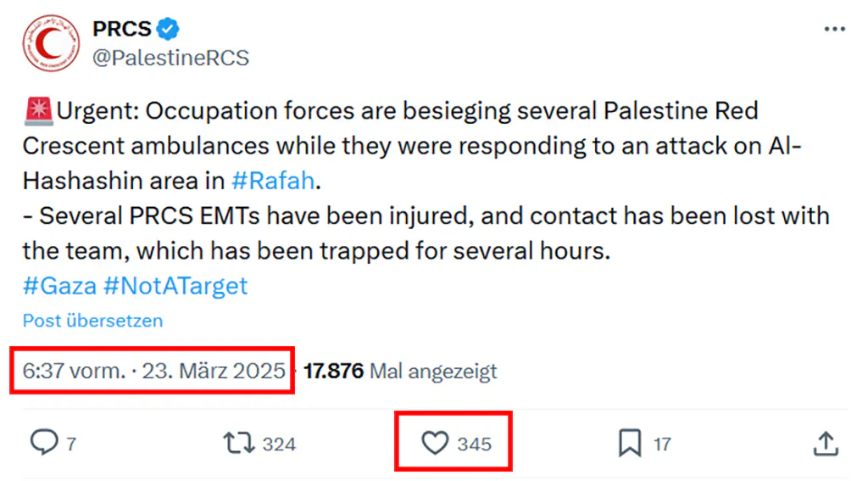This screenshot has height=481, width=868.
Task: Click the blue verified badge
Action: 168,30
